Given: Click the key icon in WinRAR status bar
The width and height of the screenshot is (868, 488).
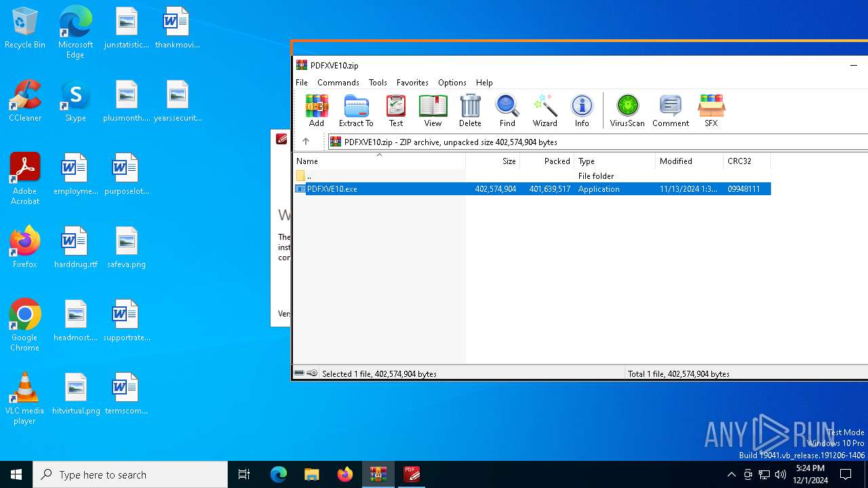Looking at the screenshot, I should pyautogui.click(x=312, y=373).
